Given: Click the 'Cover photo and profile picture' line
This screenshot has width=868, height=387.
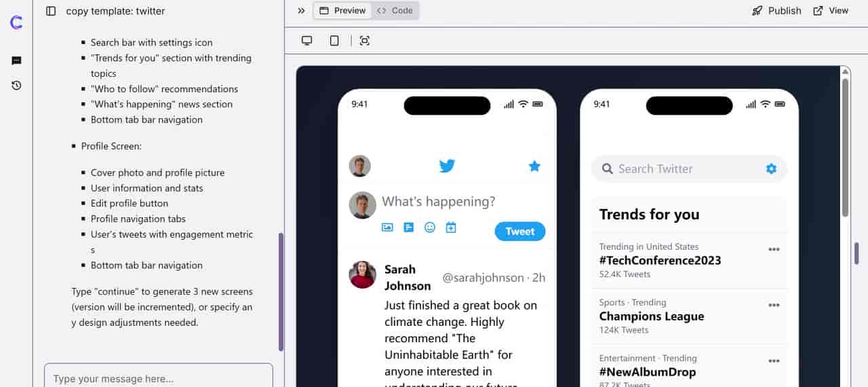Looking at the screenshot, I should point(157,172).
